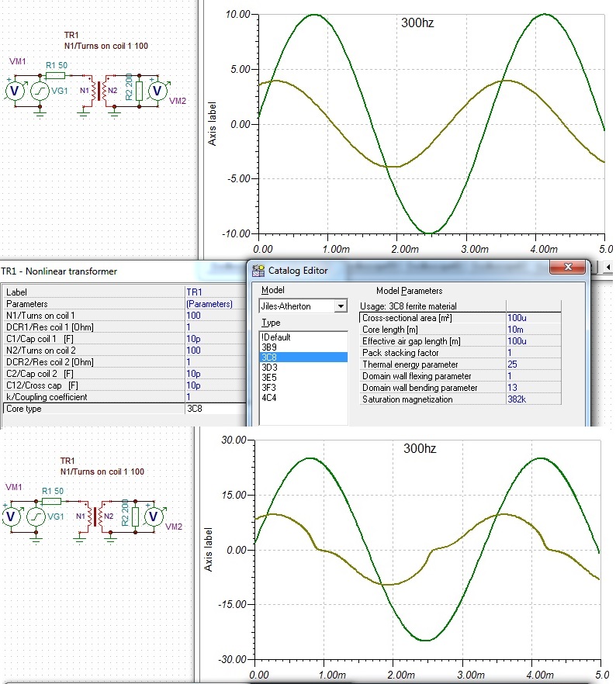Select the 3E5 core type

pos(268,378)
